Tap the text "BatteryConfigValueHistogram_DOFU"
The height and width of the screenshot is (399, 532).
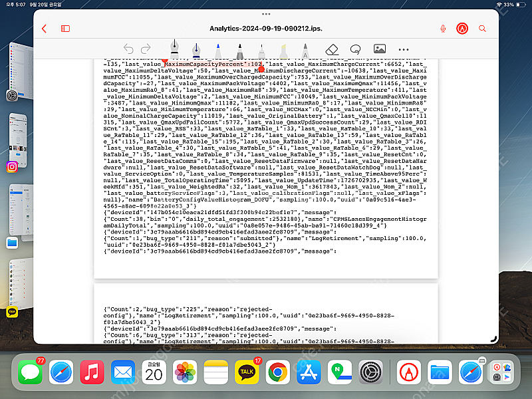coord(210,199)
